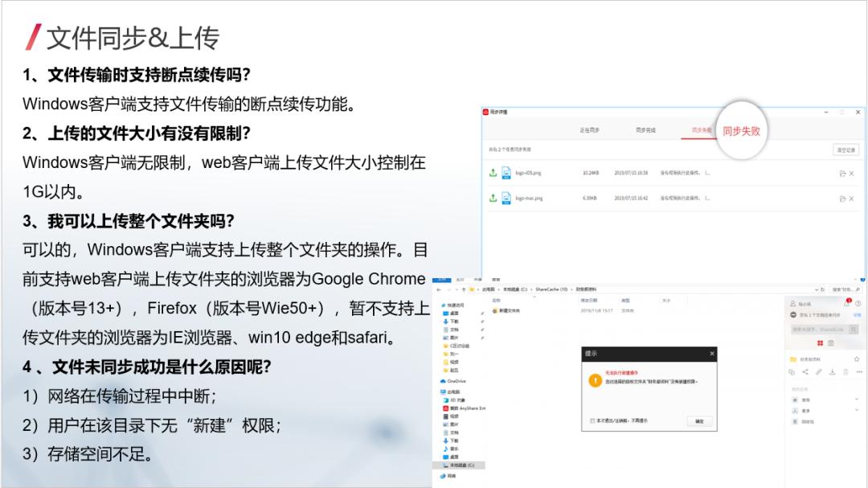The width and height of the screenshot is (868, 488).
Task: Select the logo-mac.png file name
Action: tap(529, 199)
